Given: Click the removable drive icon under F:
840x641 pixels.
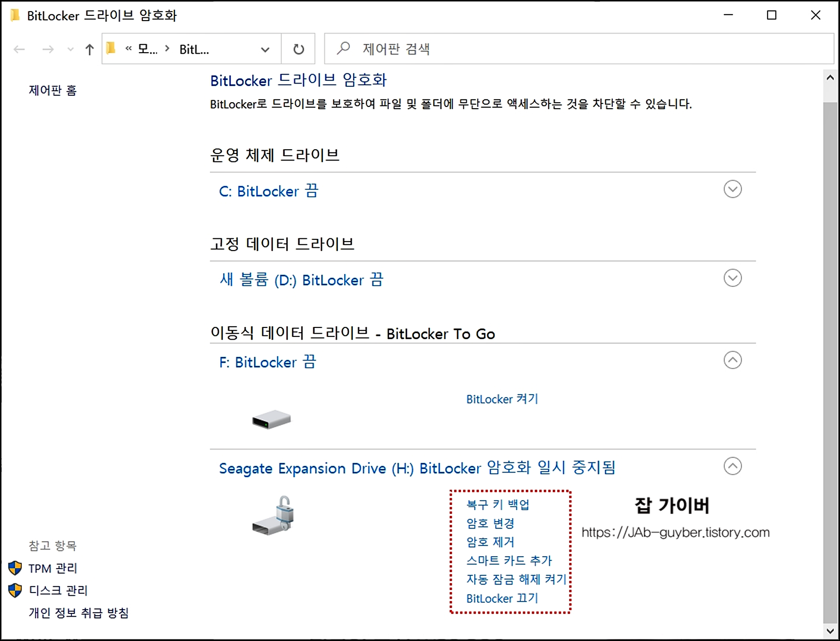Looking at the screenshot, I should click(271, 420).
